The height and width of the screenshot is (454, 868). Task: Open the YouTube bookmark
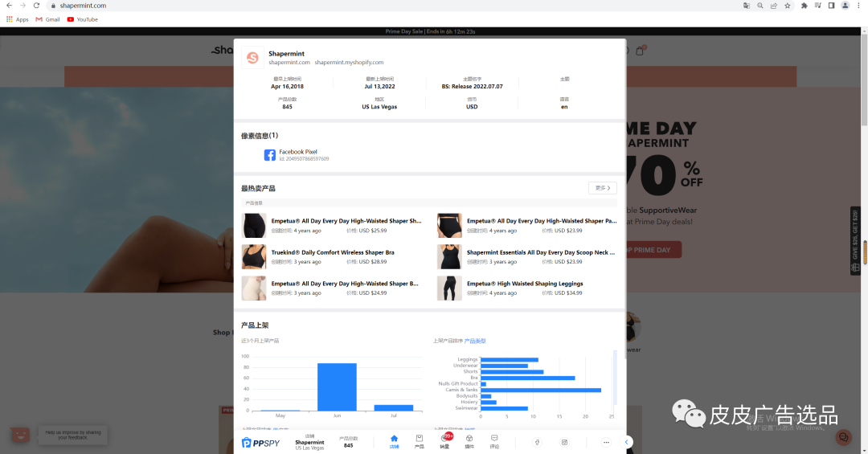[83, 19]
